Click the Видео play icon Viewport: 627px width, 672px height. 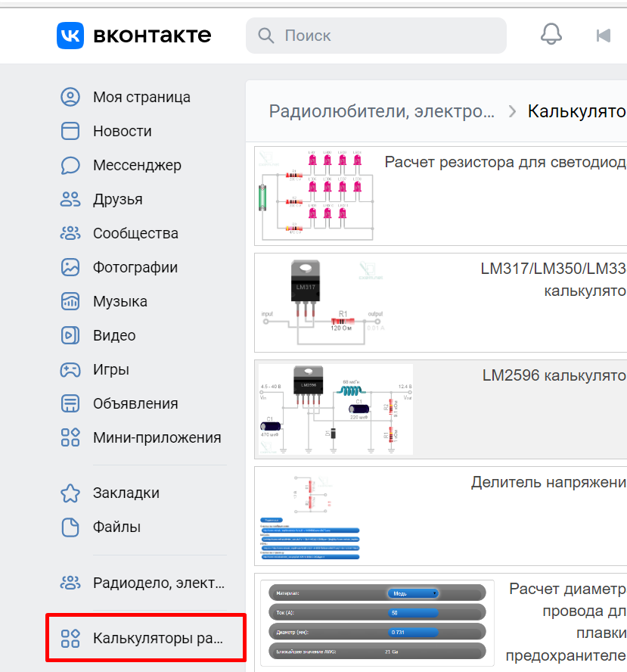tap(70, 335)
